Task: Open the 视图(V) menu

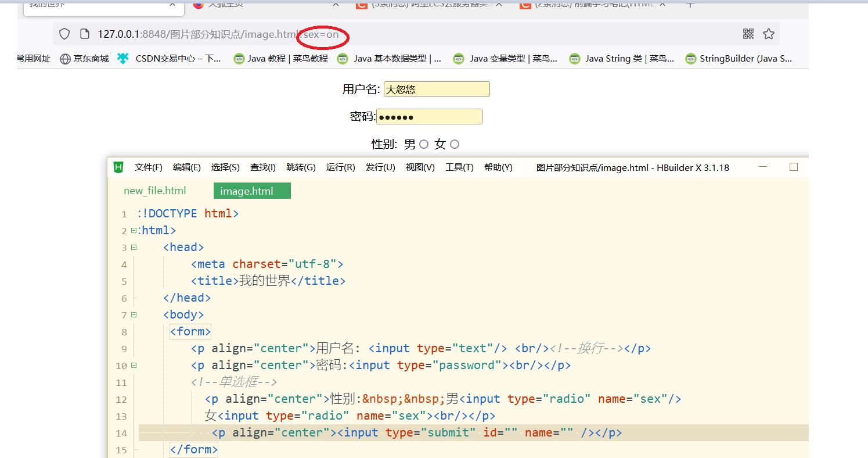Action: tap(420, 167)
